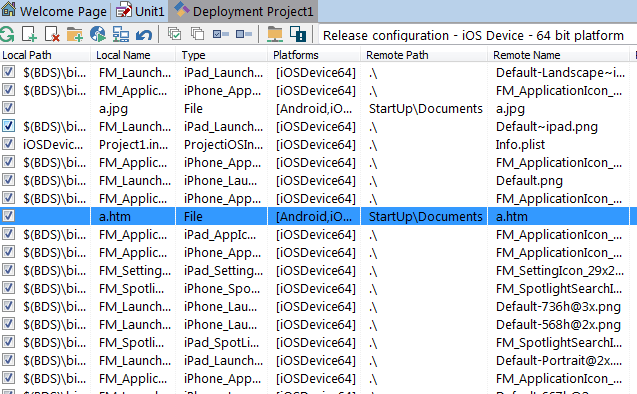Click the iPad_AppIc... type cell

tap(220, 235)
